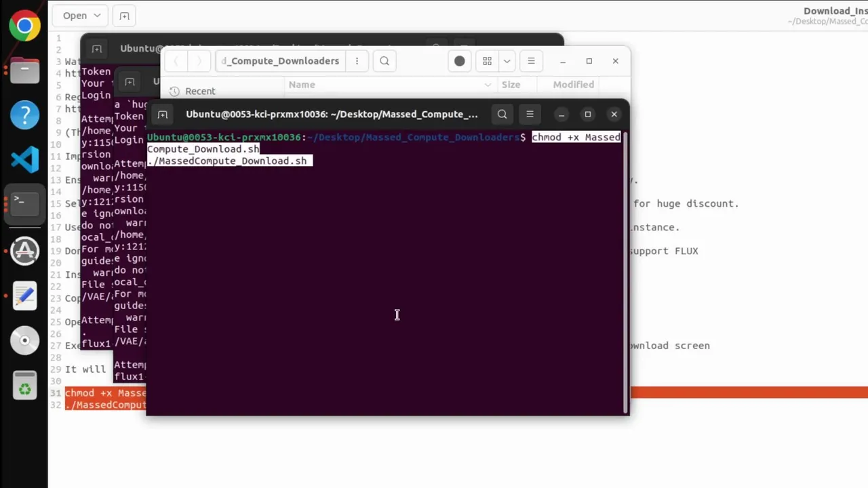Click the new tab icon in front terminal
This screenshot has width=868, height=488.
[x=163, y=115]
